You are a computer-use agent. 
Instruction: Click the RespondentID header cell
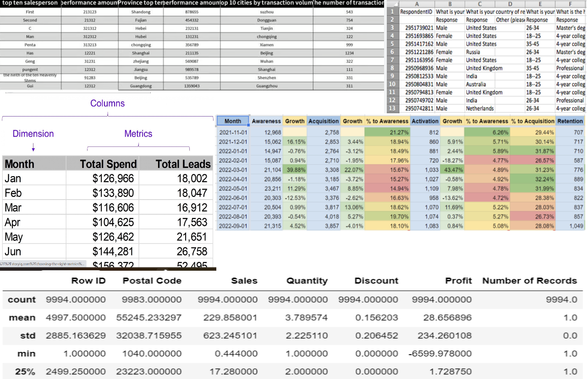416,11
